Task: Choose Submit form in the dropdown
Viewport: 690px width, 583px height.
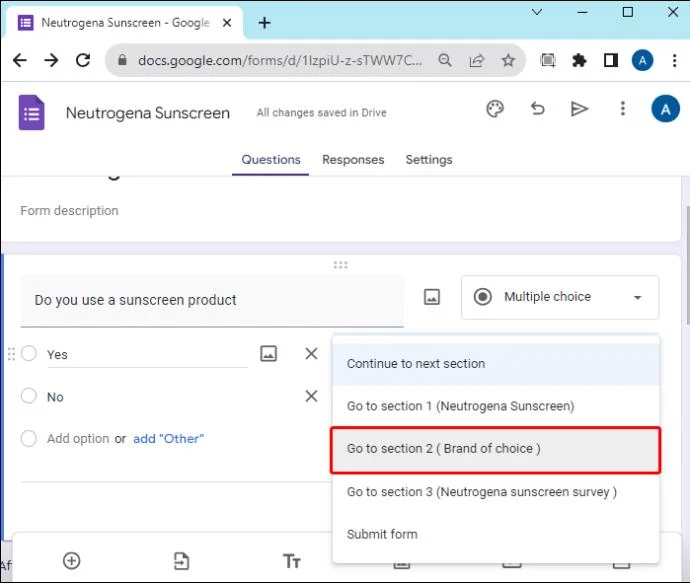Action: click(496, 534)
